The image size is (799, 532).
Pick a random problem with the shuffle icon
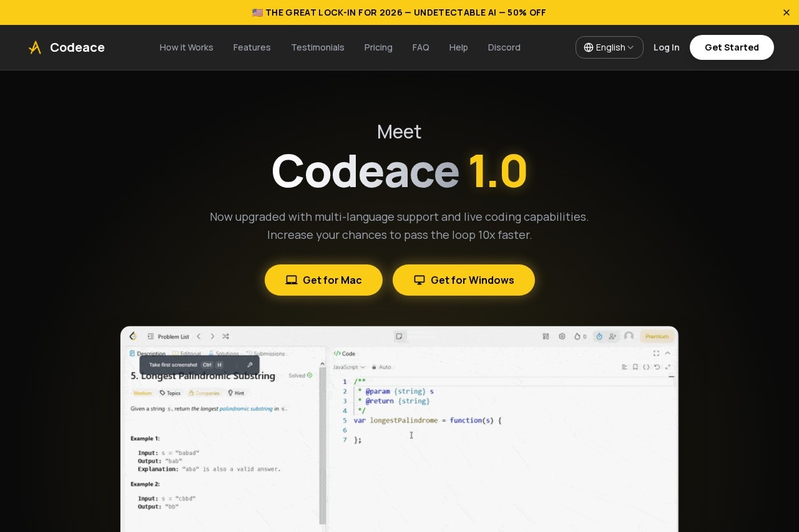click(x=226, y=337)
